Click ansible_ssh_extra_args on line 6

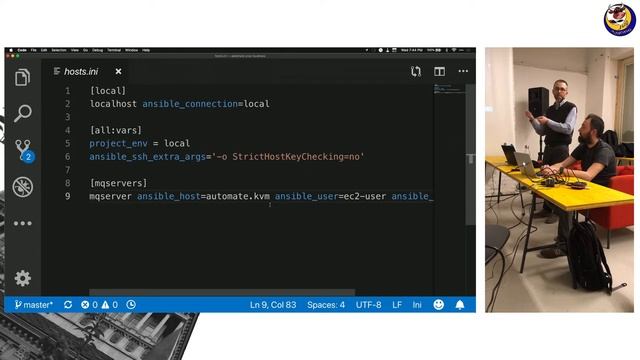[x=147, y=157]
